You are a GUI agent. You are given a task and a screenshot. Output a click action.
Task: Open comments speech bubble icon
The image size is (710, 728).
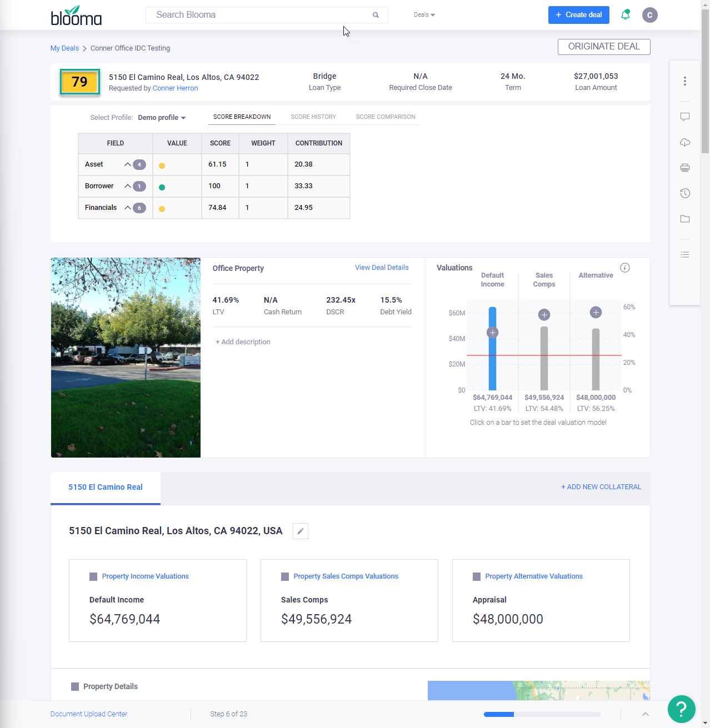(x=685, y=117)
